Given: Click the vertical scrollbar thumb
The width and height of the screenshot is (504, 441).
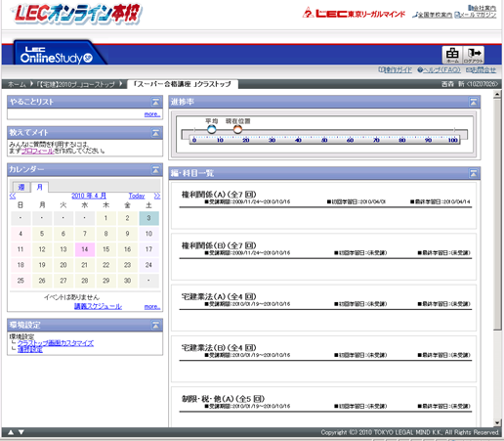Looking at the screenshot, I should pyautogui.click(x=497, y=214).
